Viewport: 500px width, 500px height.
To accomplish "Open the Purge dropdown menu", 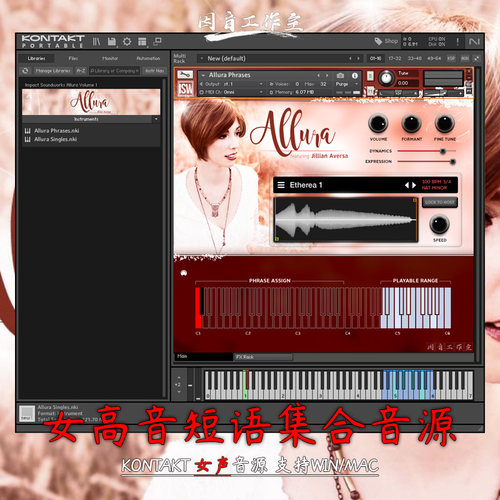I will click(x=346, y=84).
